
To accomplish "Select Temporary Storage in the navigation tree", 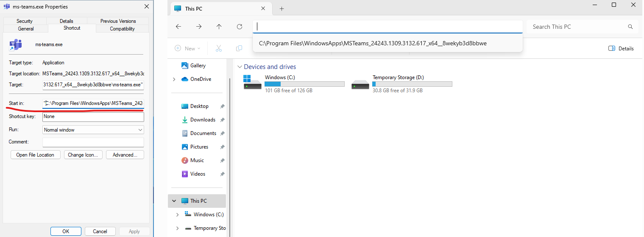I will 205,228.
